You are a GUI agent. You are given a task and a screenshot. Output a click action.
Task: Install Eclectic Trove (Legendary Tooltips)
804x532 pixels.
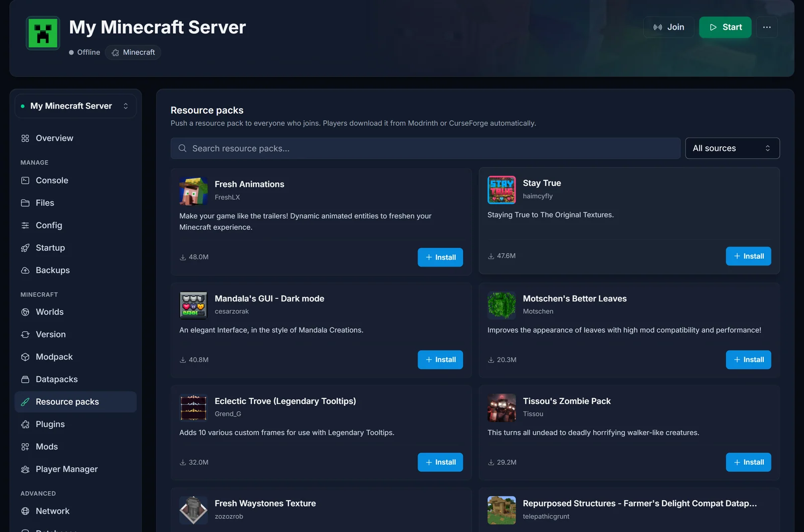click(440, 462)
